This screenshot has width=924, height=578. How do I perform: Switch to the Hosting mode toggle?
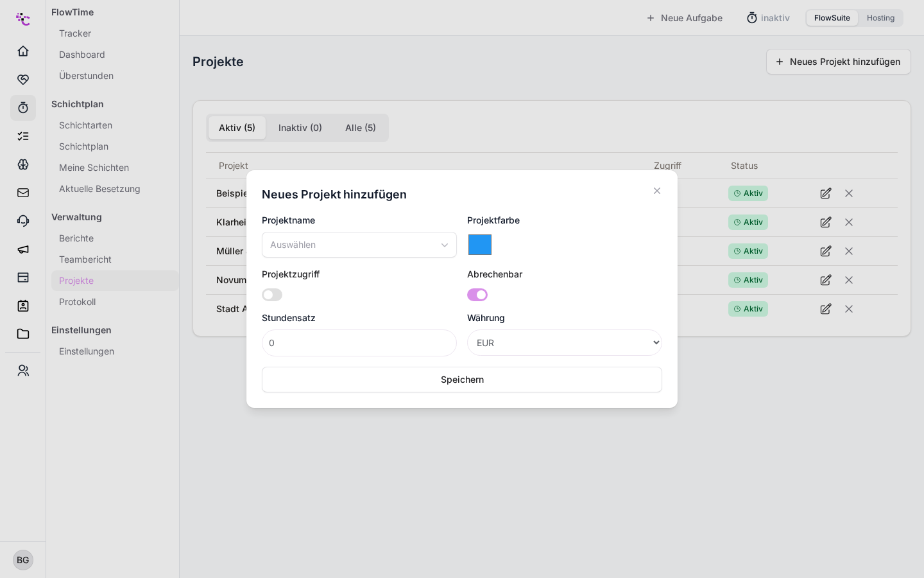tap(880, 18)
